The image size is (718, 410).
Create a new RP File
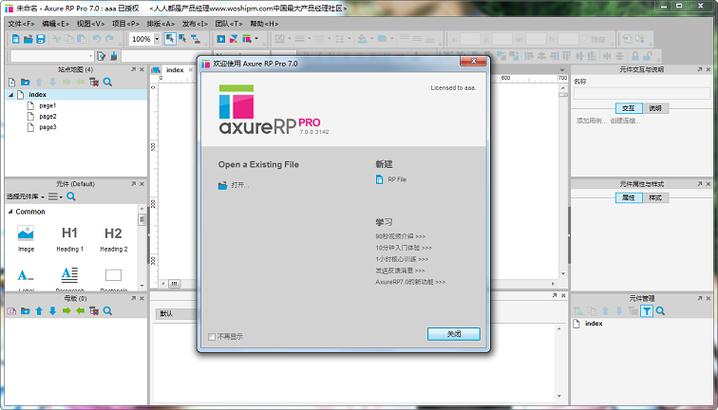[391, 180]
